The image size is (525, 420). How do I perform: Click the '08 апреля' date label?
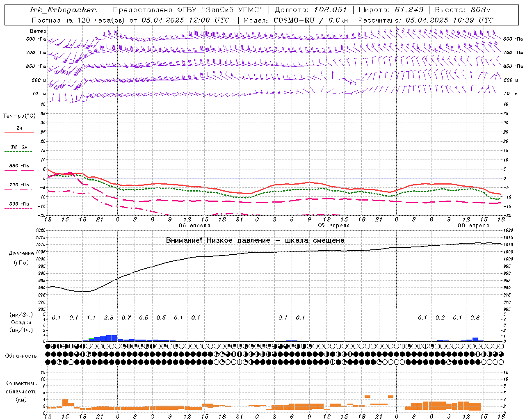click(473, 226)
